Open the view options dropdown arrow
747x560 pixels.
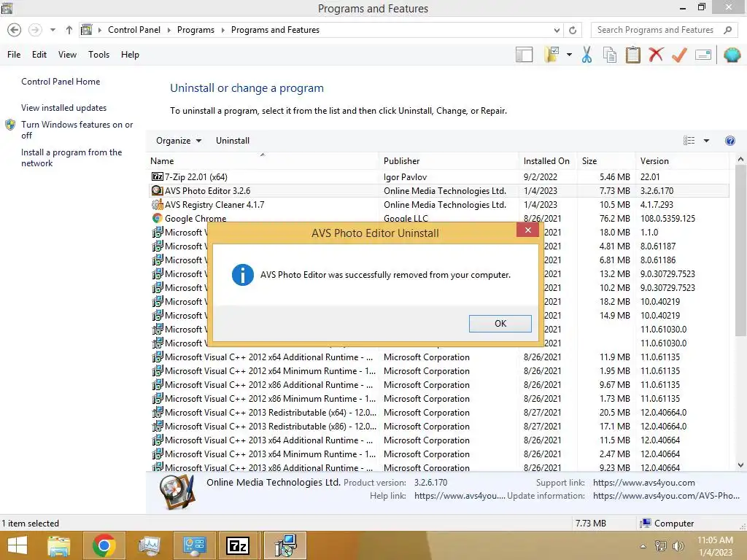706,141
